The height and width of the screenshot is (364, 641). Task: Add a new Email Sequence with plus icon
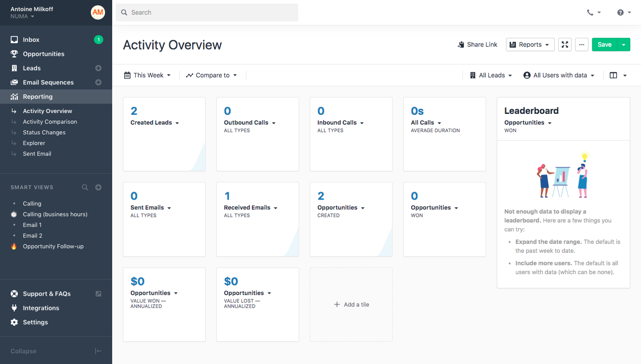98,83
